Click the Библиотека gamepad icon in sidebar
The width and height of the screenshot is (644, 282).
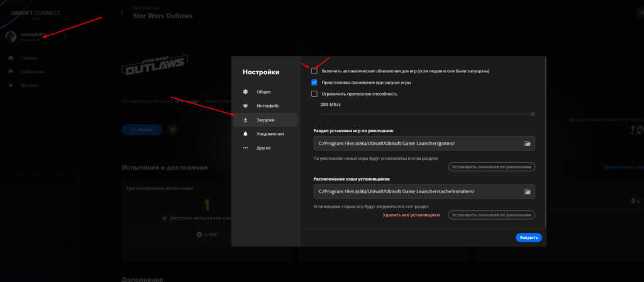(11, 72)
